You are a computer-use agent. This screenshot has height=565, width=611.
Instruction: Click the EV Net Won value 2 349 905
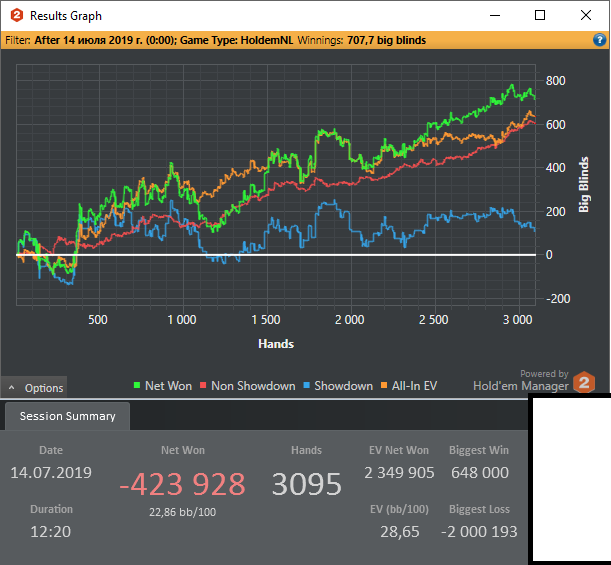coord(398,472)
